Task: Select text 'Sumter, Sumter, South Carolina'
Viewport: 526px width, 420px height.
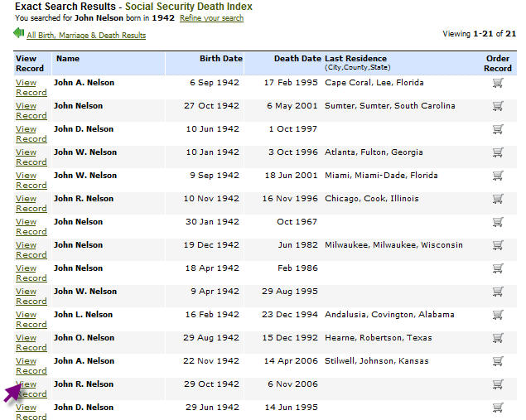Action: pyautogui.click(x=390, y=106)
